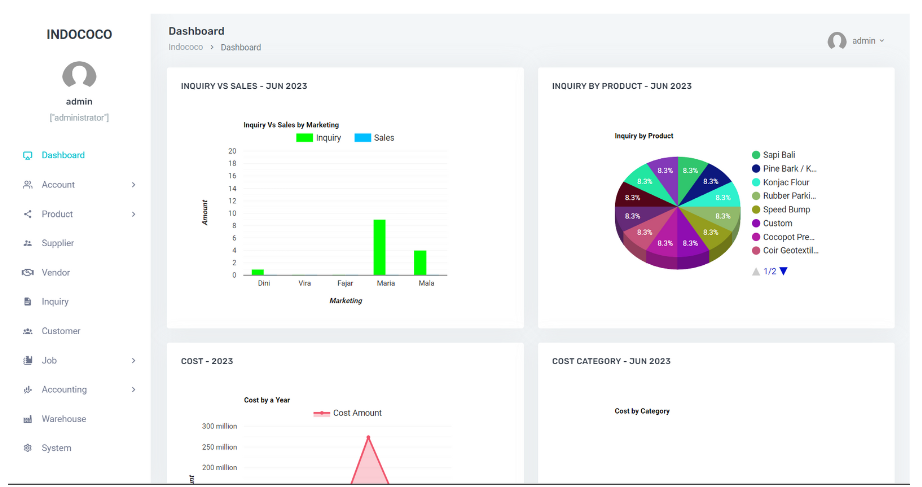Click the Warehouse icon in sidebar
Image resolution: width=922 pixels, height=487 pixels.
[28, 419]
